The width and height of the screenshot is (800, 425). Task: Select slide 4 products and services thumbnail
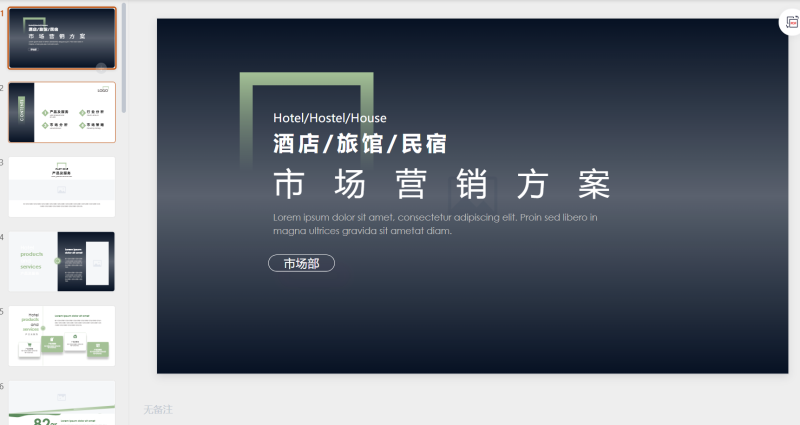[62, 261]
